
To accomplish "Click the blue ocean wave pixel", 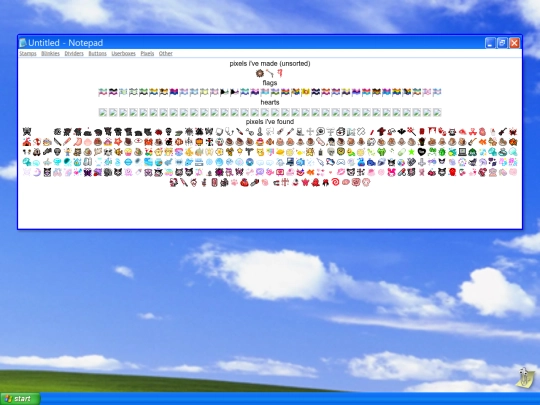I will point(148,162).
